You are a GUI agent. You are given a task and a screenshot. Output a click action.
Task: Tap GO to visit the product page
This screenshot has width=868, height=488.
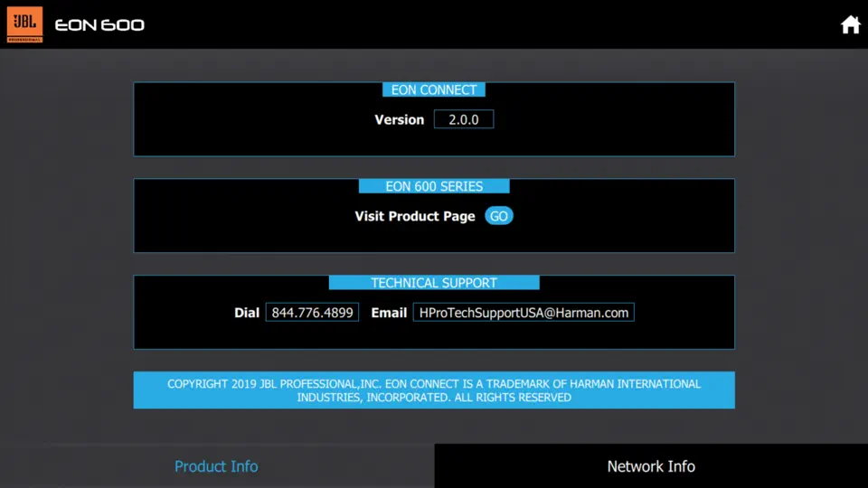(499, 216)
